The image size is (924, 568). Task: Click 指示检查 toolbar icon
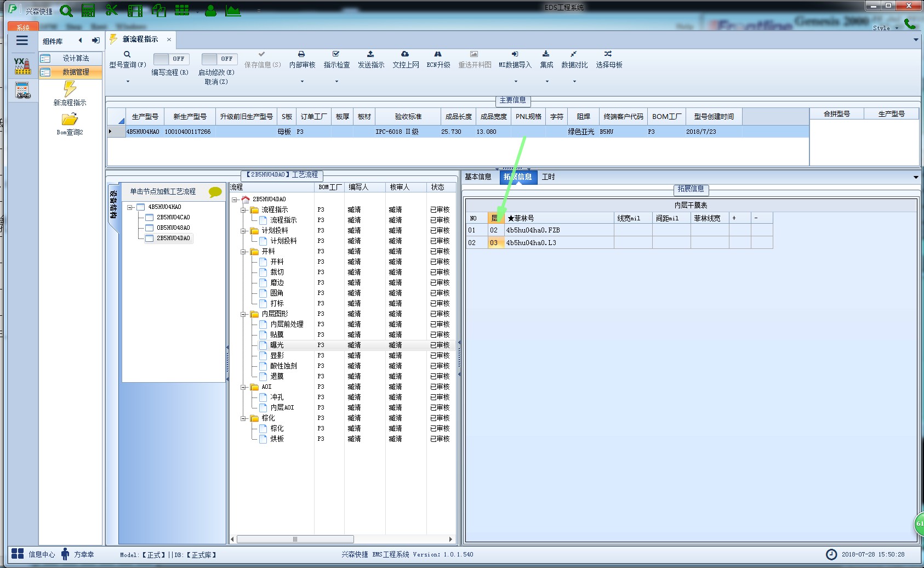[x=336, y=54]
